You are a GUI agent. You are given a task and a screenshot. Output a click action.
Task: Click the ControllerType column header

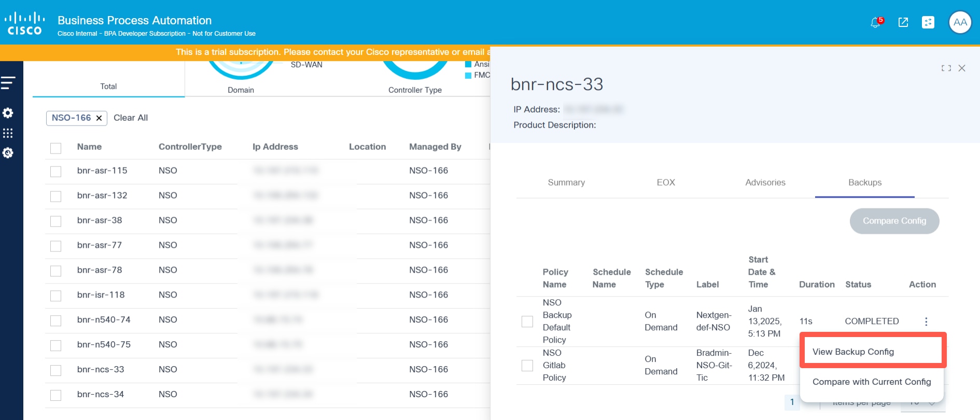(x=190, y=147)
